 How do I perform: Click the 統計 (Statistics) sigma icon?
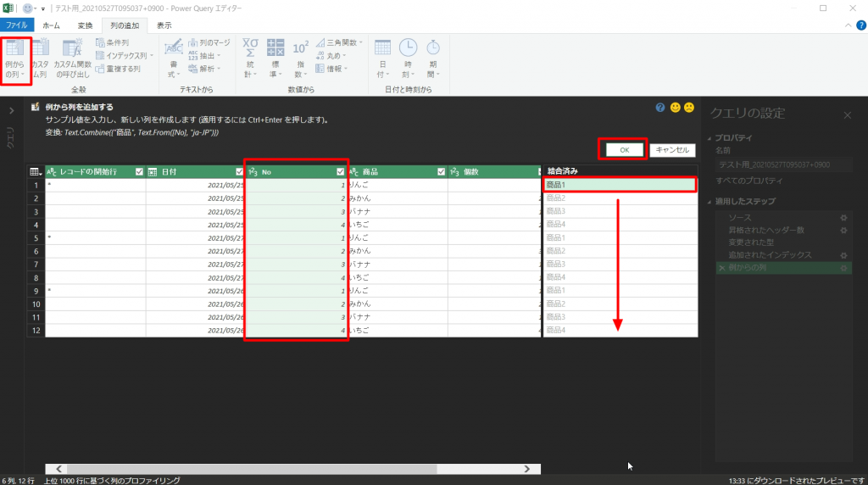tap(250, 51)
